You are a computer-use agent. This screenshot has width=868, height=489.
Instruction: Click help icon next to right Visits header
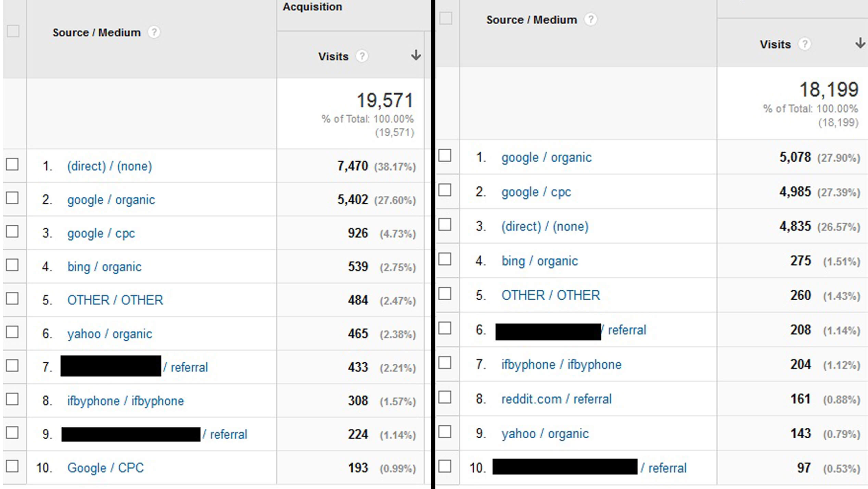(804, 44)
